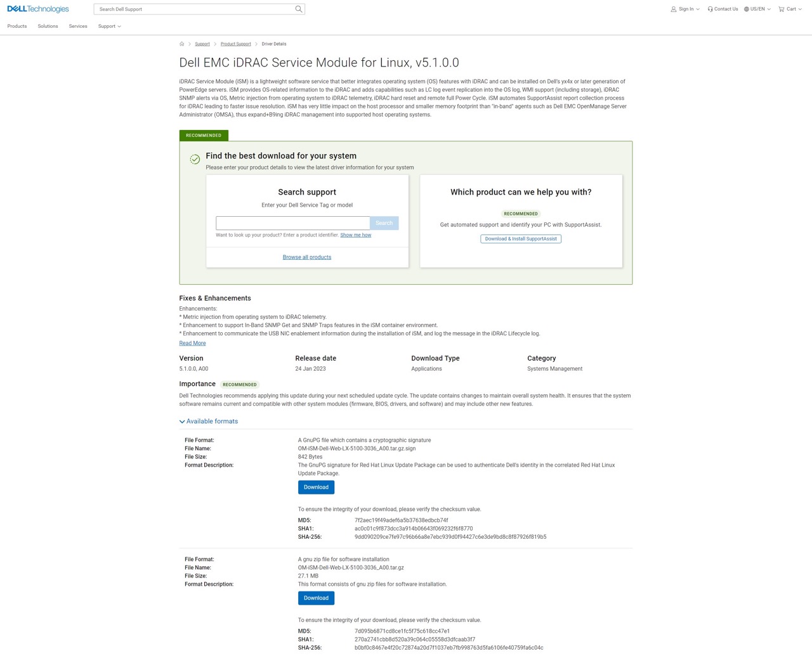Open the Solutions menu

(x=48, y=26)
